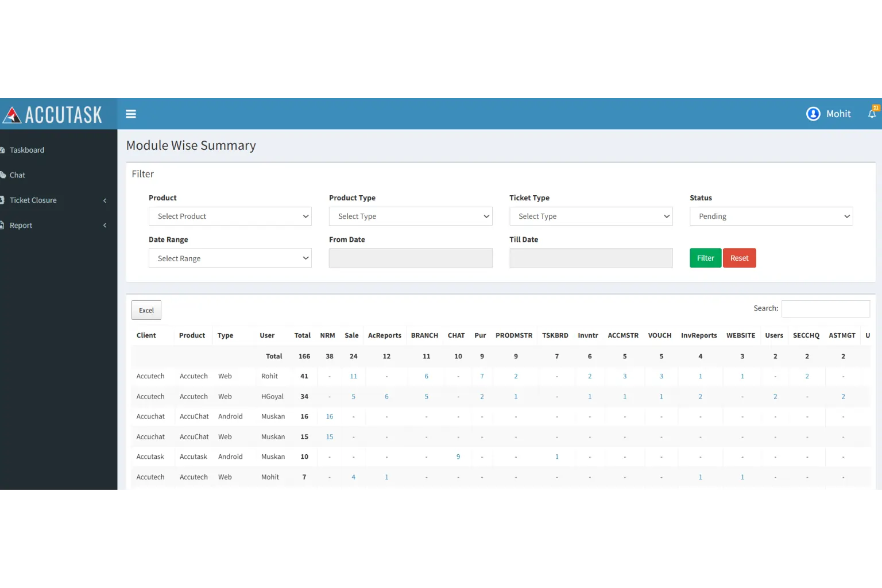Click the user avatar icon beside Mohit
This screenshot has height=588, width=882.
[813, 114]
